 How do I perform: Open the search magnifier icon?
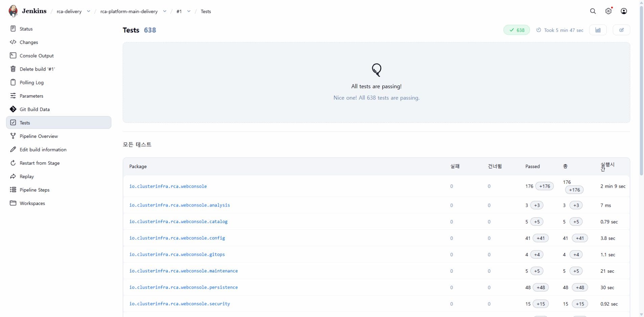coord(593,11)
